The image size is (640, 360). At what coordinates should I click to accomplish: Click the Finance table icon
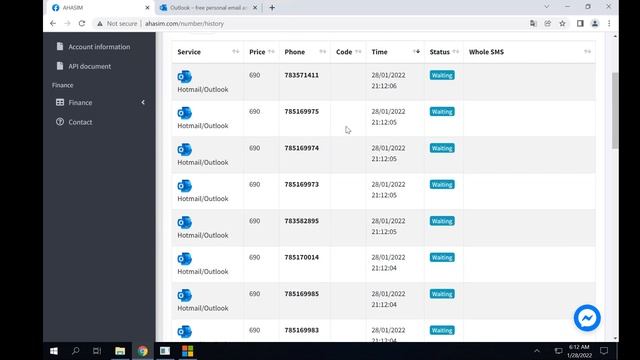60,102
